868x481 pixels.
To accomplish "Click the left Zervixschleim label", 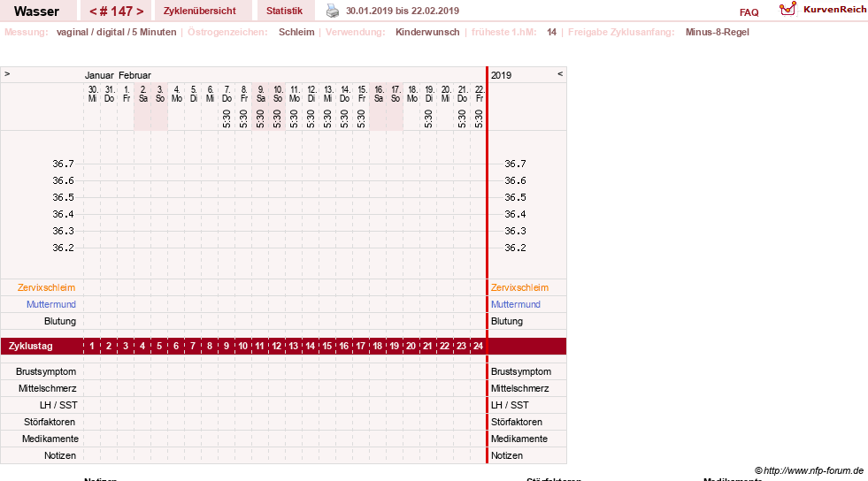I will 47,287.
